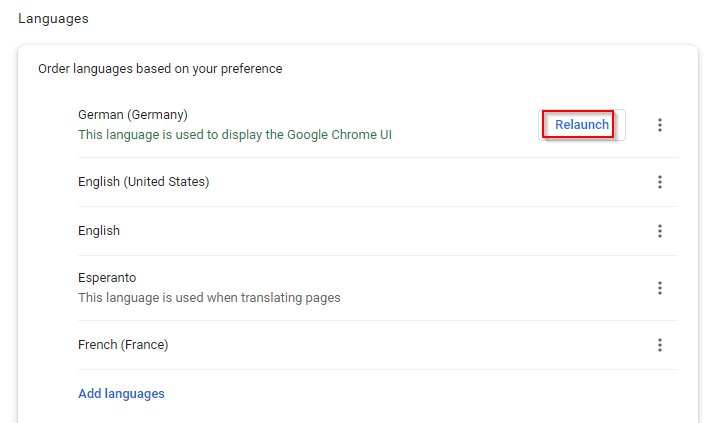Click the green Google Chrome UI status text
720x423 pixels.
click(x=235, y=135)
